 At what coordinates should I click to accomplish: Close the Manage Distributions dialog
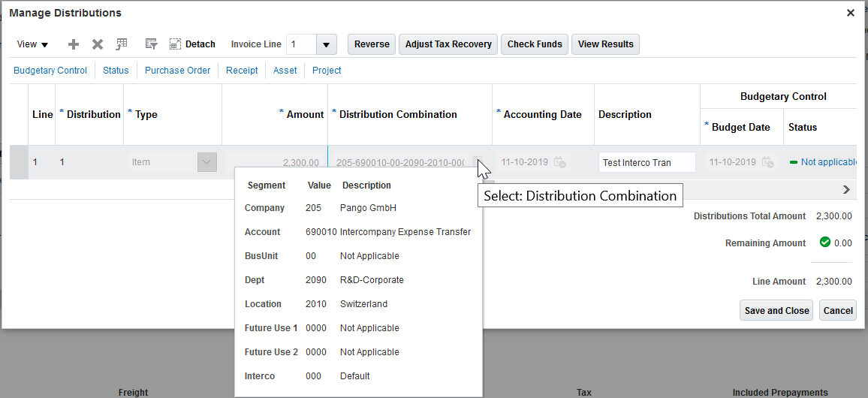point(850,13)
